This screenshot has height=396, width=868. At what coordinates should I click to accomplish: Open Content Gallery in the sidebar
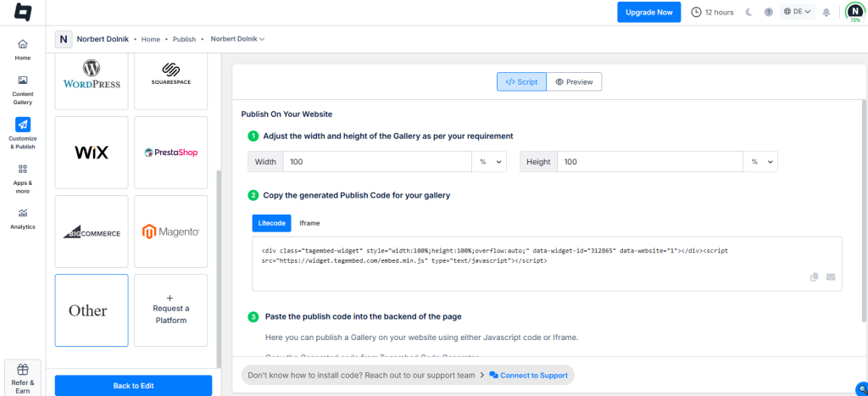pos(23,90)
